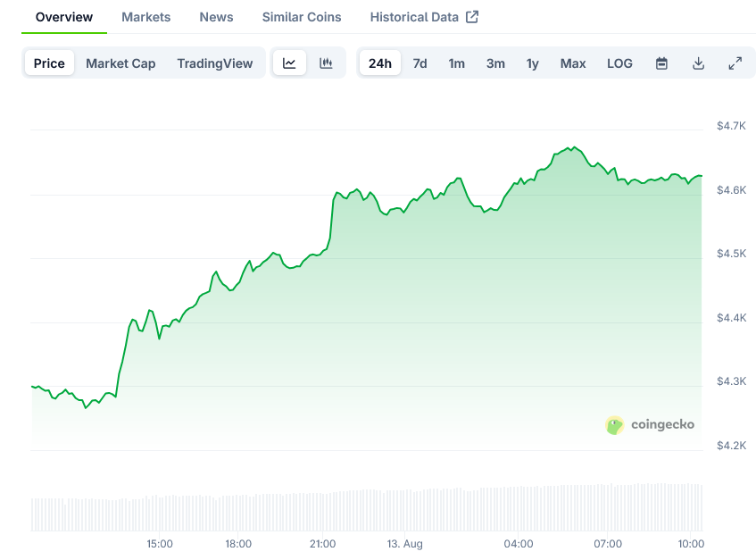Select the 7d time range

pos(420,63)
